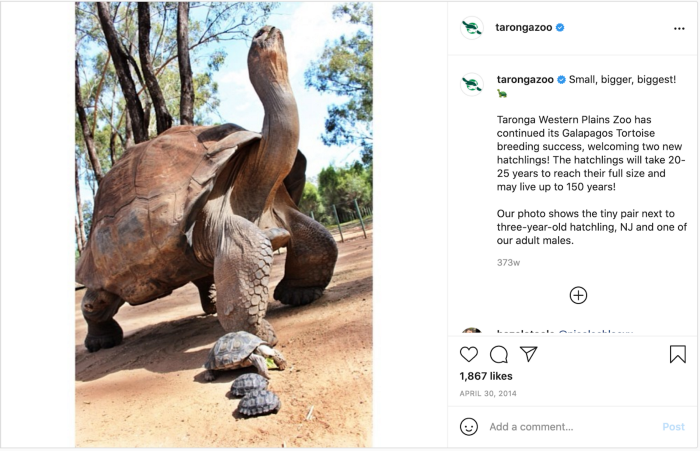The height and width of the screenshot is (451, 700).
Task: Click the tarongazoo avatar beside the caption
Action: (472, 85)
